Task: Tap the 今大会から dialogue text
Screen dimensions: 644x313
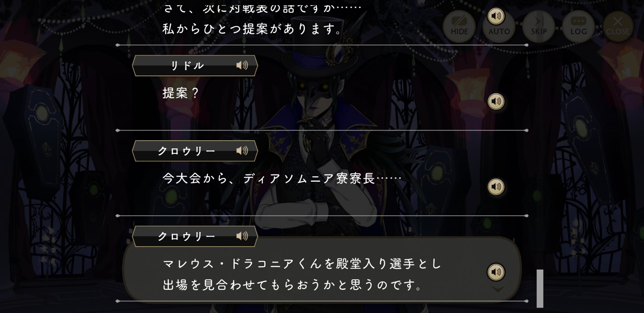Action: point(282,178)
